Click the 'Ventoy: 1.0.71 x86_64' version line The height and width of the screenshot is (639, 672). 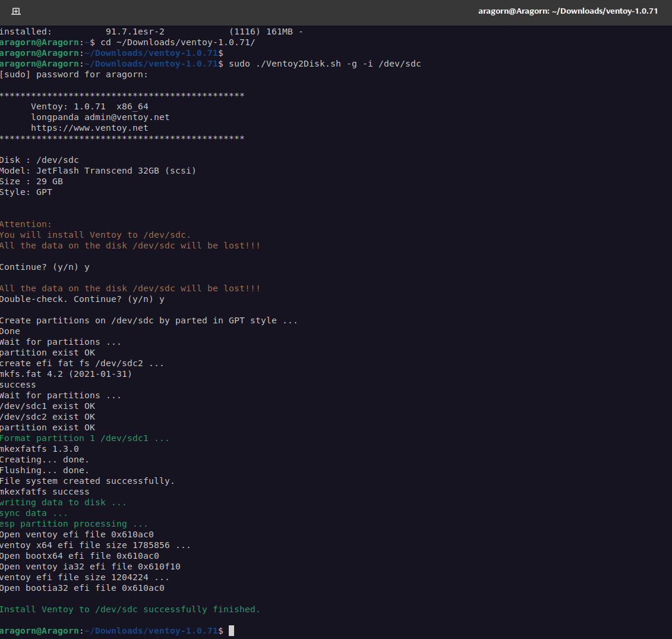click(90, 106)
